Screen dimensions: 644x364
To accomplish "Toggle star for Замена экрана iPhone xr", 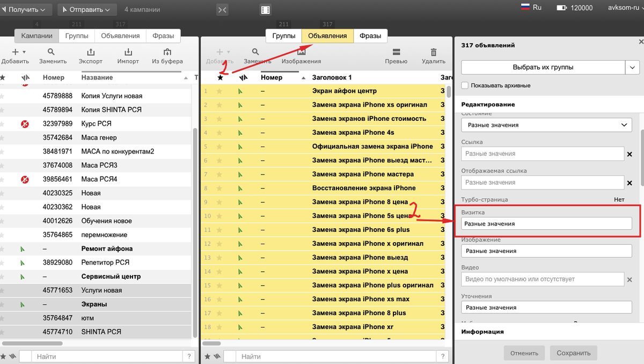I will [x=219, y=327].
